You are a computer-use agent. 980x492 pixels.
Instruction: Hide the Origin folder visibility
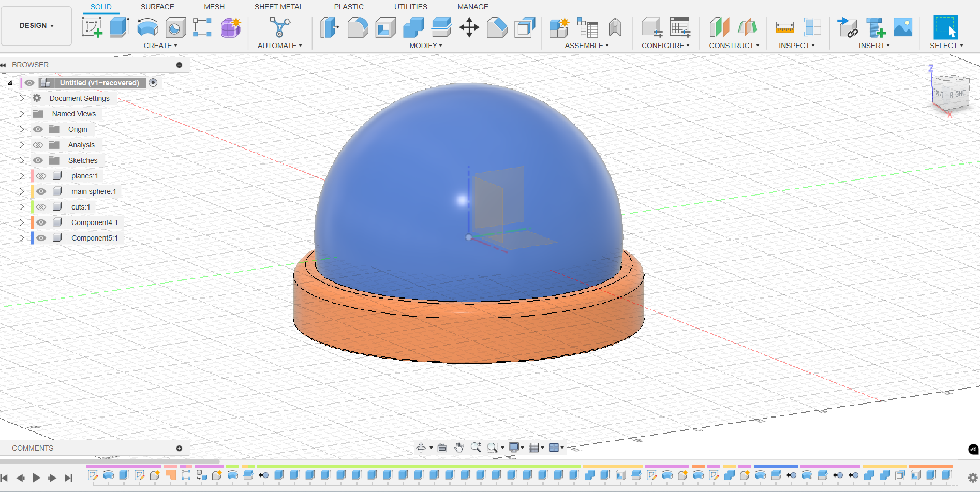[x=38, y=129]
